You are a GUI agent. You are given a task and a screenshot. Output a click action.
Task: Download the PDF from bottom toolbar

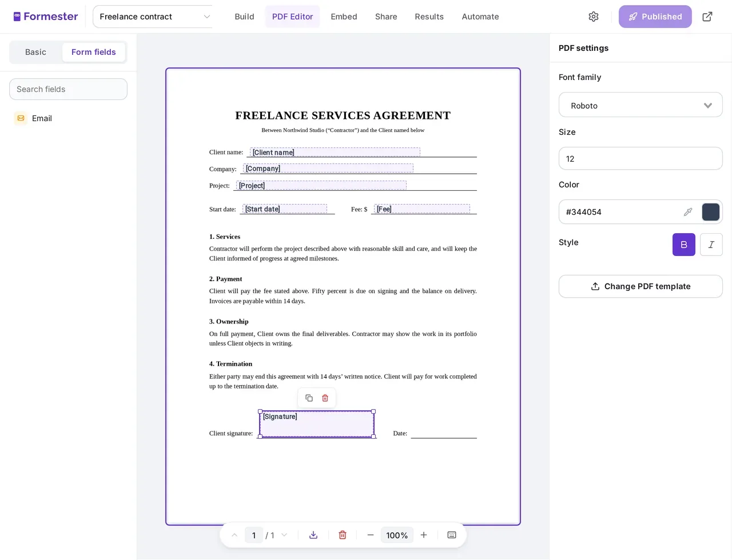click(313, 535)
